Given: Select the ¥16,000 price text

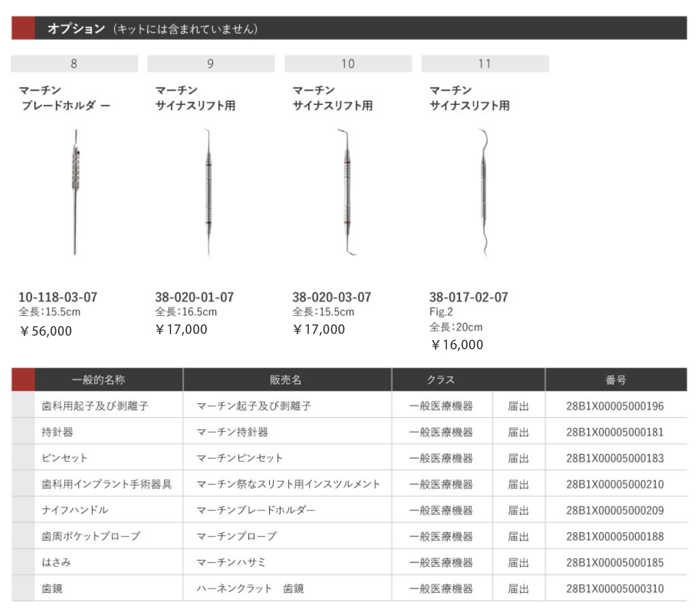Looking at the screenshot, I should (457, 345).
